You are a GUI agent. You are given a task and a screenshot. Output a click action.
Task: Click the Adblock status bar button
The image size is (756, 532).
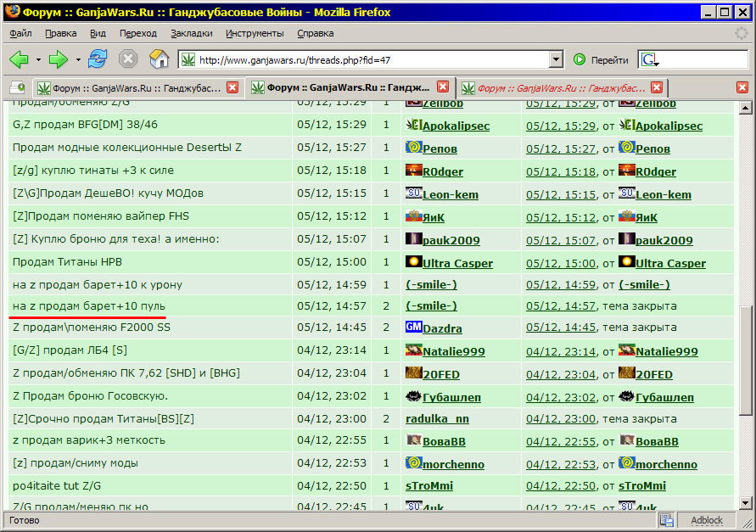pos(706,520)
